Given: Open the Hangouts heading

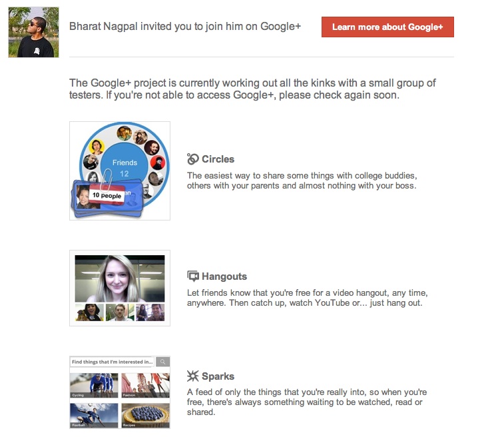Looking at the screenshot, I should click(224, 276).
